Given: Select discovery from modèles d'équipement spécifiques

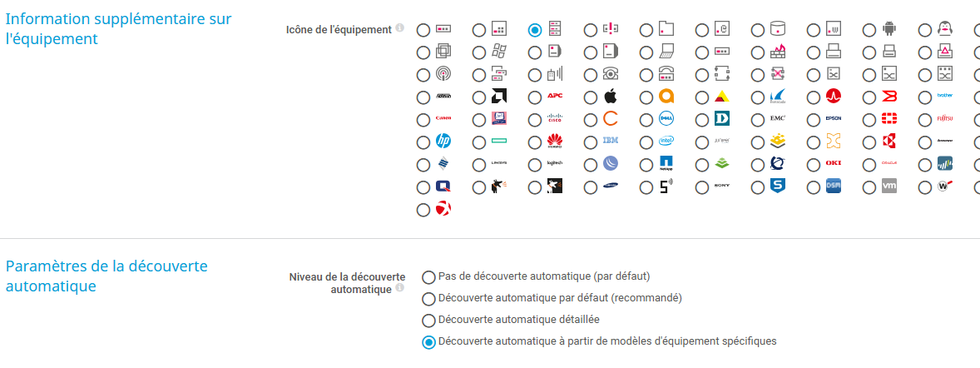Looking at the screenshot, I should (429, 341).
